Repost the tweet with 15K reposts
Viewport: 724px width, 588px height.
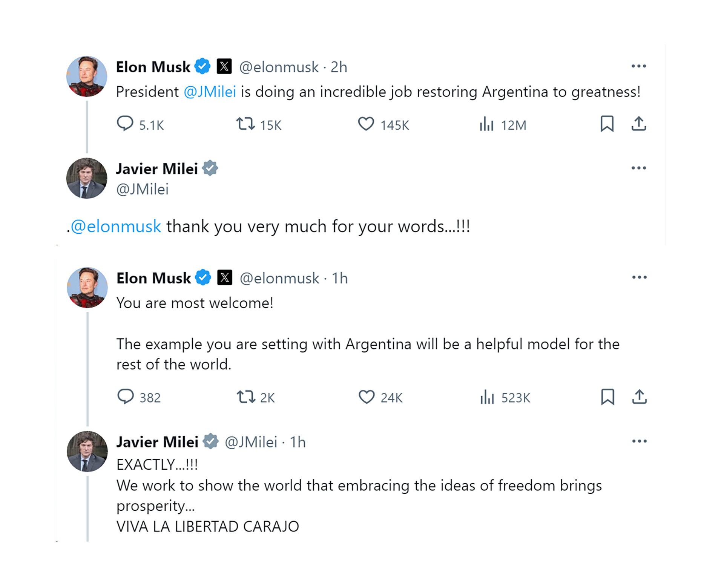245,124
